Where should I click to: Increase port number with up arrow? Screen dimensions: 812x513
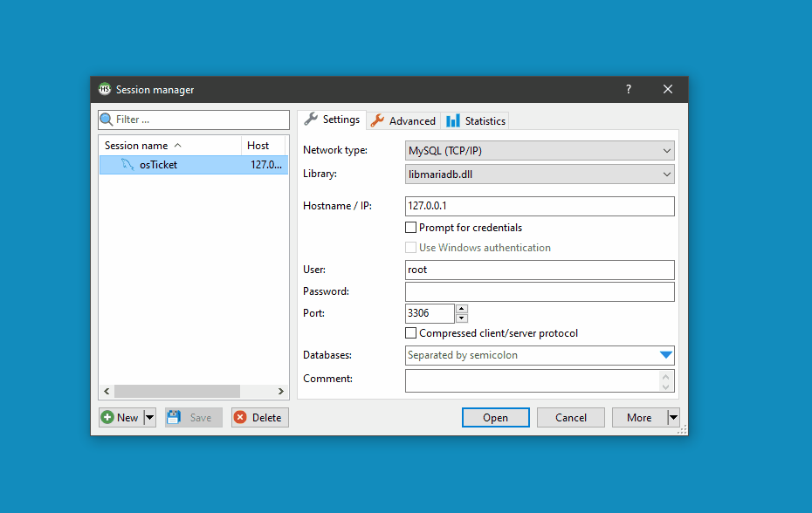[461, 309]
